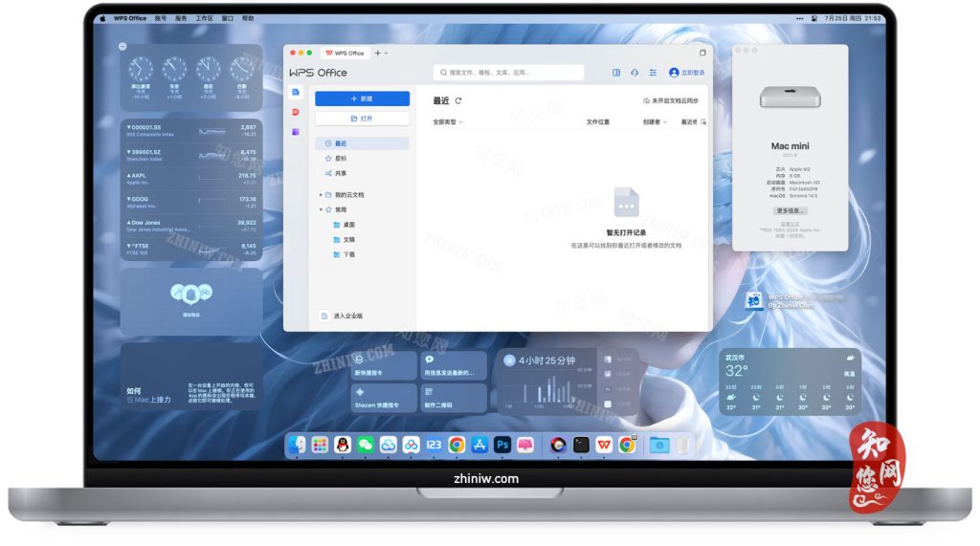Open the purple app icon in left rail
Screen dimensions: 980x546
[x=296, y=132]
